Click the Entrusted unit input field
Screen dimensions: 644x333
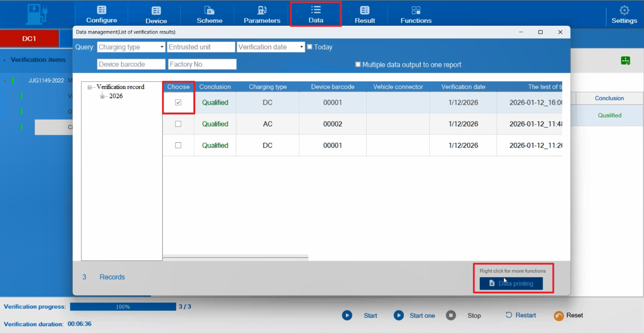pyautogui.click(x=201, y=47)
